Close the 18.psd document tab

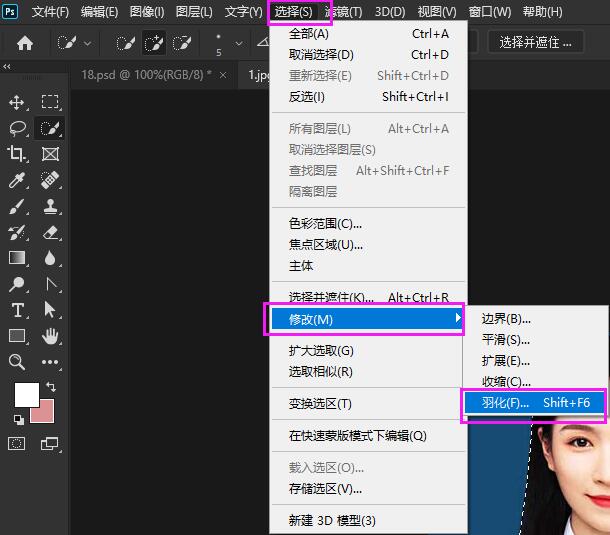[x=223, y=75]
